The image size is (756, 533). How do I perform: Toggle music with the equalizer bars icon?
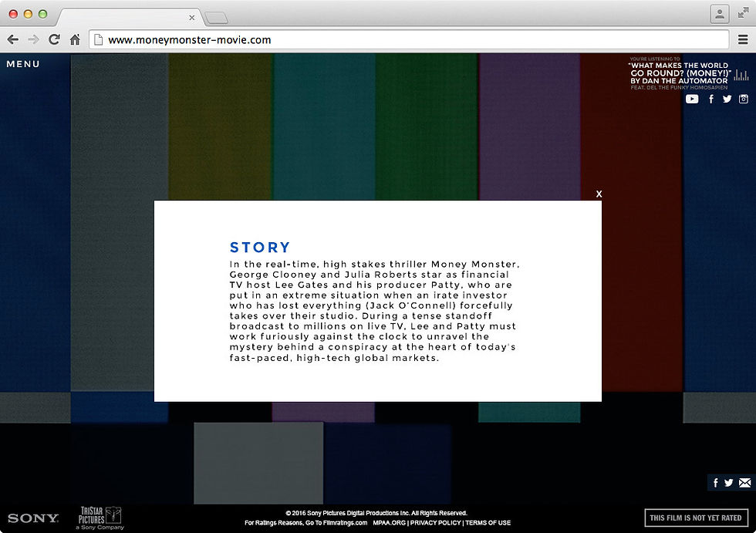[x=741, y=75]
